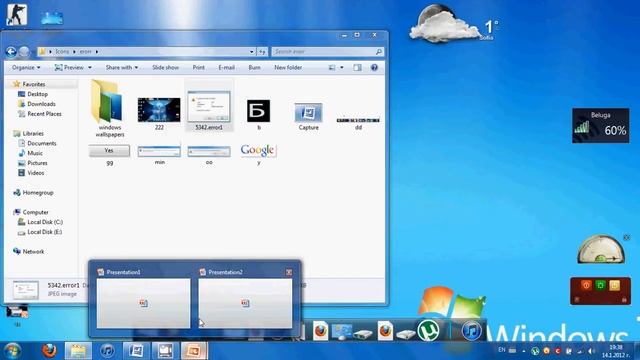Open iTunes from the taskbar
The height and width of the screenshot is (360, 640).
tap(107, 351)
